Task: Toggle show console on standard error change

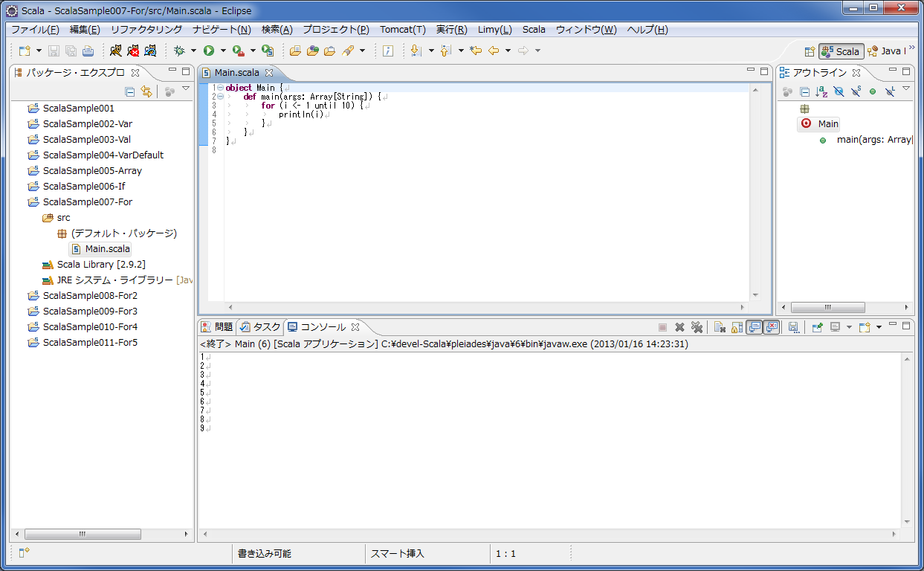Action: click(x=771, y=327)
